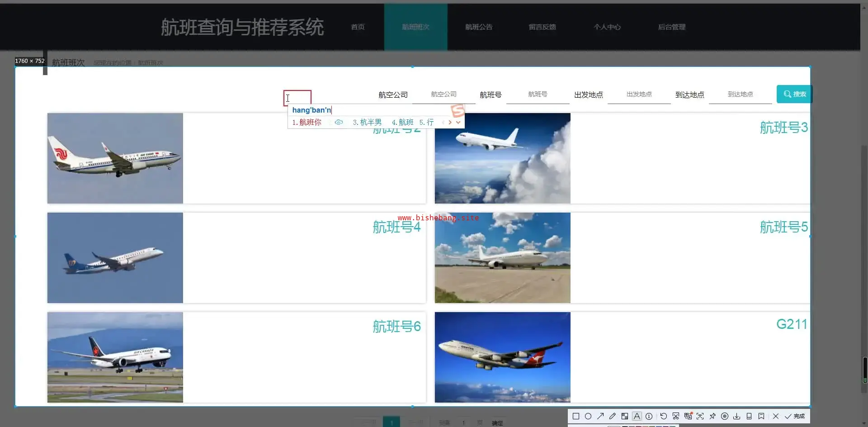Select the rectangle annotation tool
This screenshot has height=427, width=868.
click(x=576, y=416)
